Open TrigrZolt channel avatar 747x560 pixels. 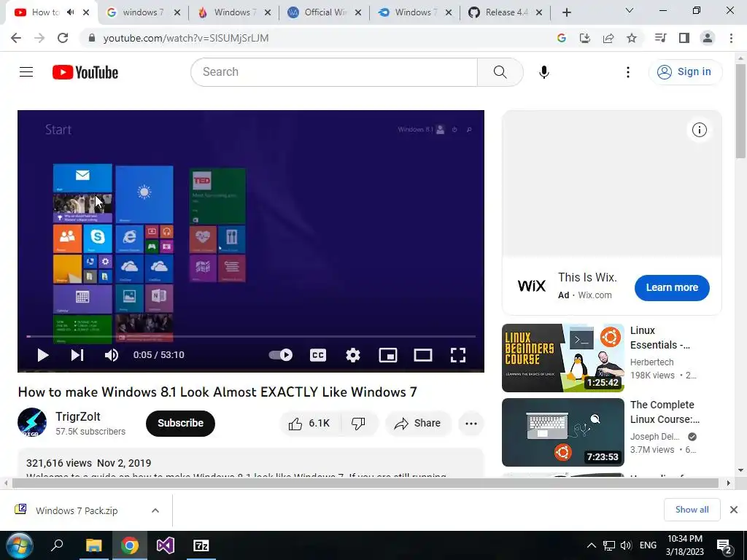click(32, 422)
